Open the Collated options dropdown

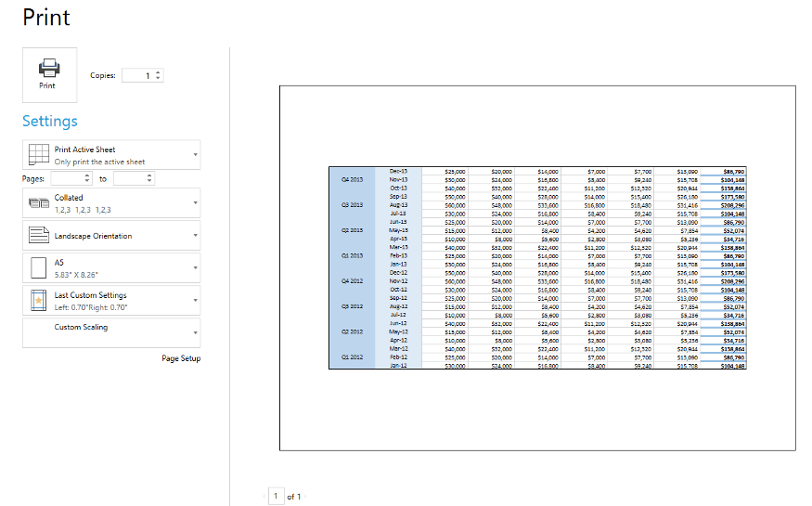point(111,203)
